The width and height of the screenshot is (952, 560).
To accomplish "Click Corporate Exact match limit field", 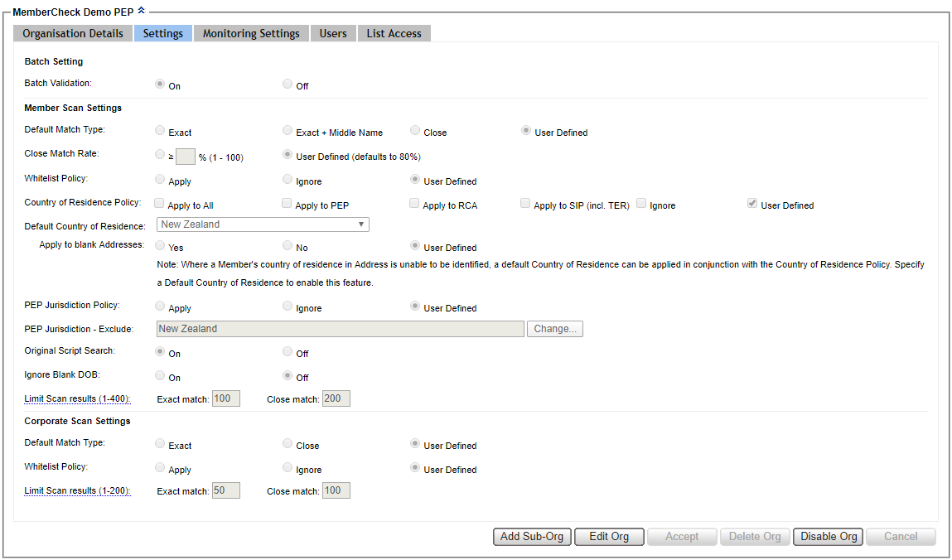I will click(x=226, y=490).
